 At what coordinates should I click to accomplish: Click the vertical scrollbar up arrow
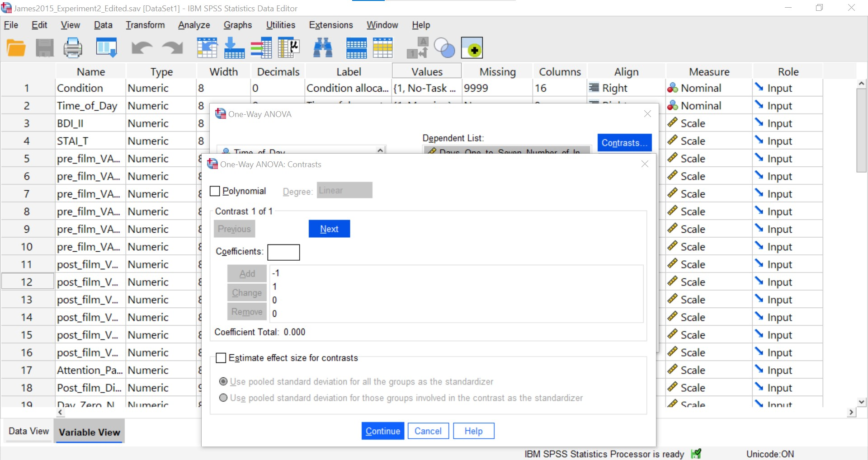(x=861, y=84)
